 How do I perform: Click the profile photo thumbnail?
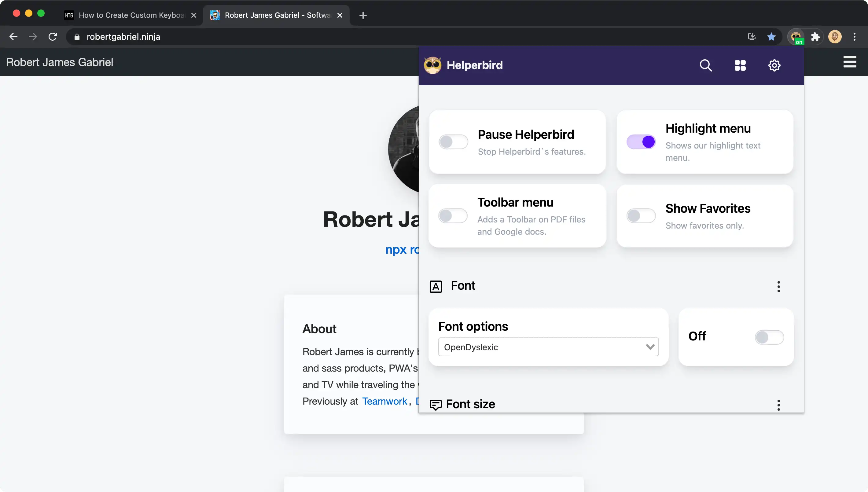[x=403, y=149]
